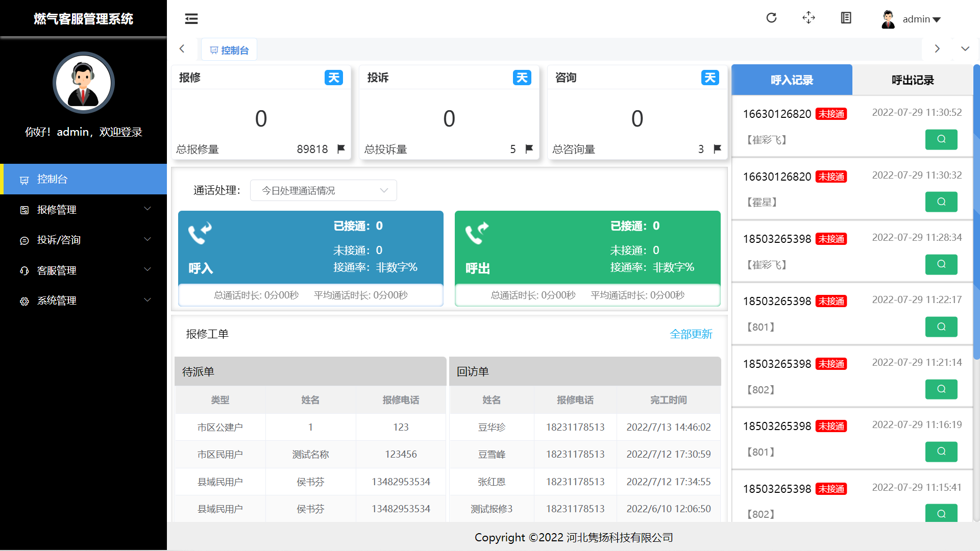Click the 总报修量 value 89818
This screenshot has height=551, width=980.
pyautogui.click(x=312, y=149)
